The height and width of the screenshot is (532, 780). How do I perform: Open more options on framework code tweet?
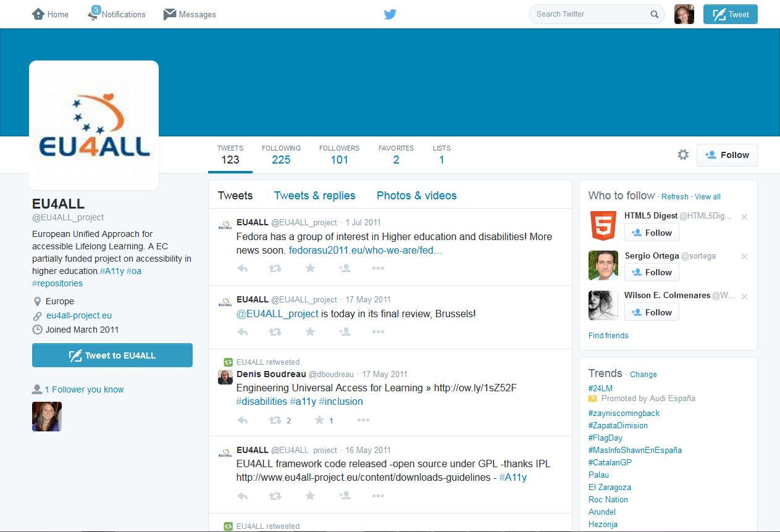click(x=378, y=496)
